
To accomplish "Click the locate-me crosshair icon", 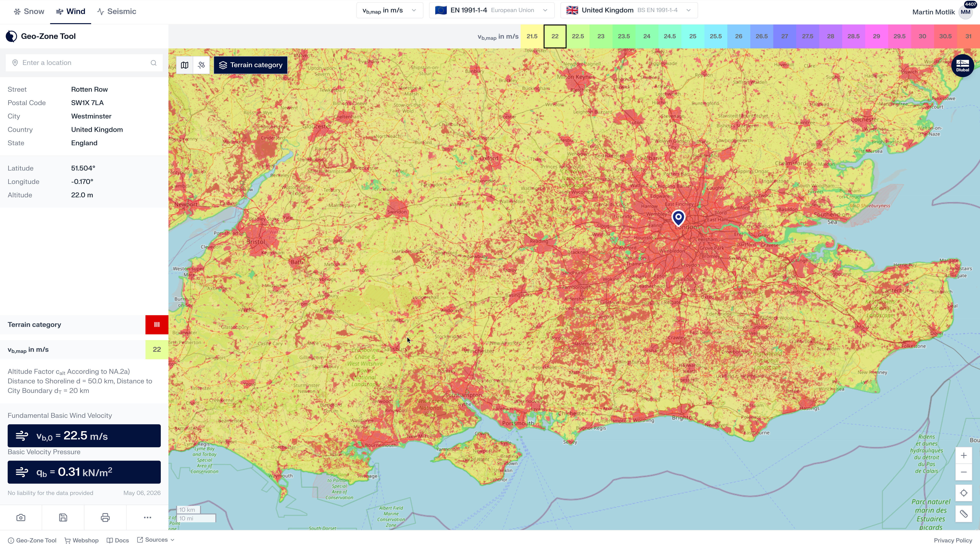I will point(963,493).
